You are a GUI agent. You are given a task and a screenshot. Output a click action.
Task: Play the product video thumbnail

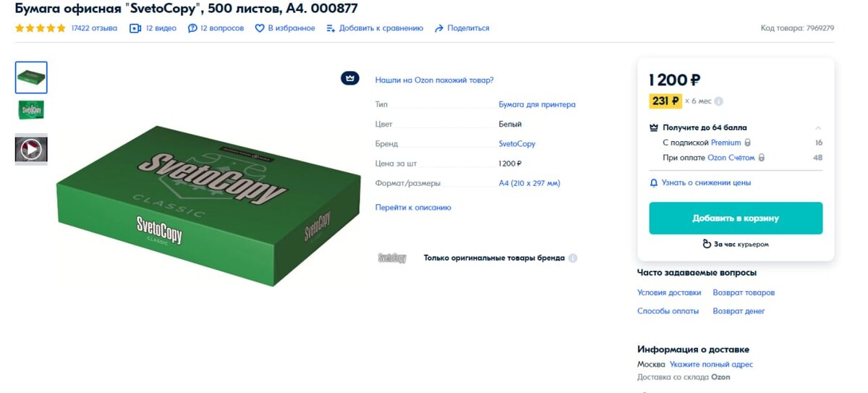point(31,149)
